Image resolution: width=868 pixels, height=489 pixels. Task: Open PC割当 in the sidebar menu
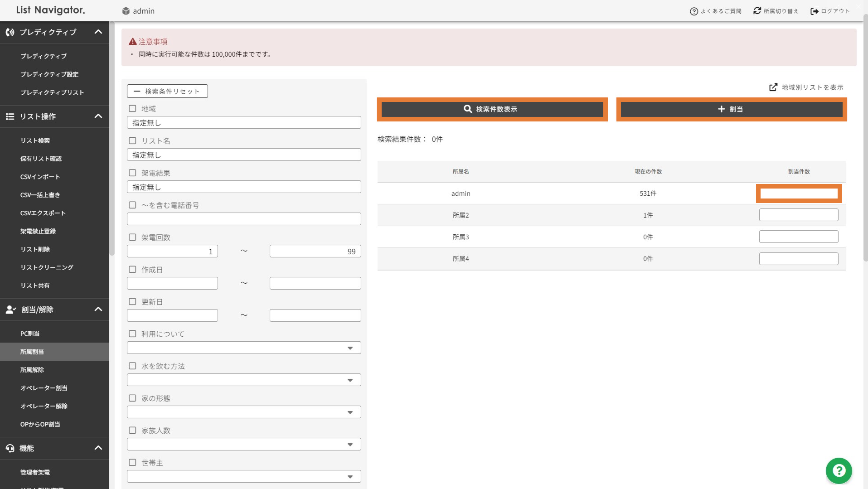click(x=30, y=334)
